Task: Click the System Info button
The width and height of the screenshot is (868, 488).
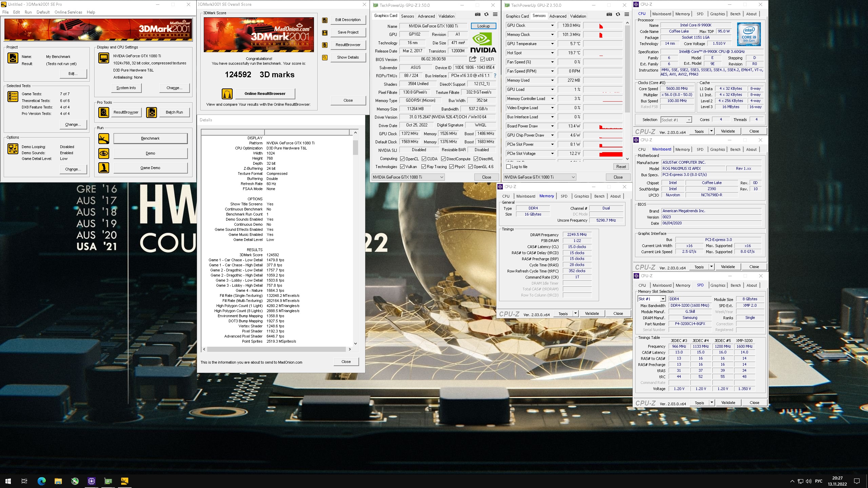Action: 126,88
